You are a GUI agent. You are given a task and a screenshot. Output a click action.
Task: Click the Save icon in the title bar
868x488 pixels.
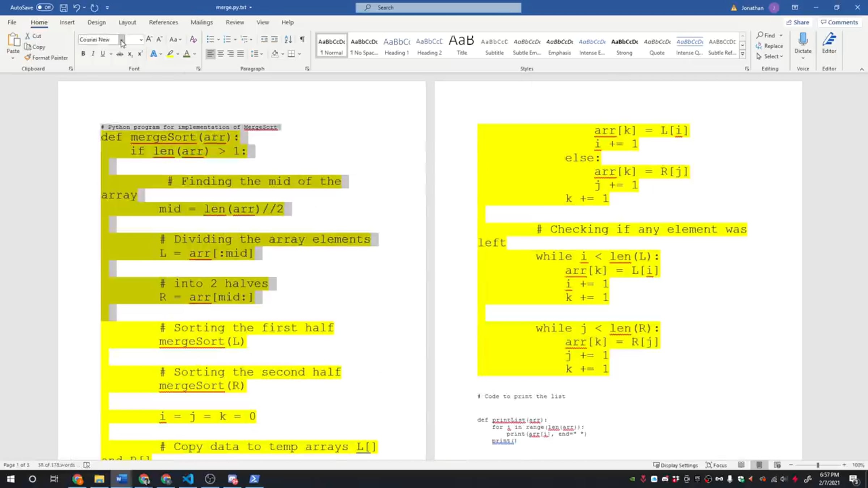[x=64, y=8]
